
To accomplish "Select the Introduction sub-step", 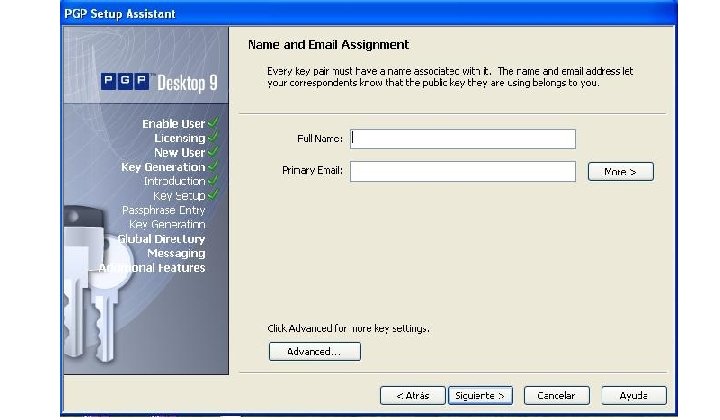I will (x=174, y=181).
